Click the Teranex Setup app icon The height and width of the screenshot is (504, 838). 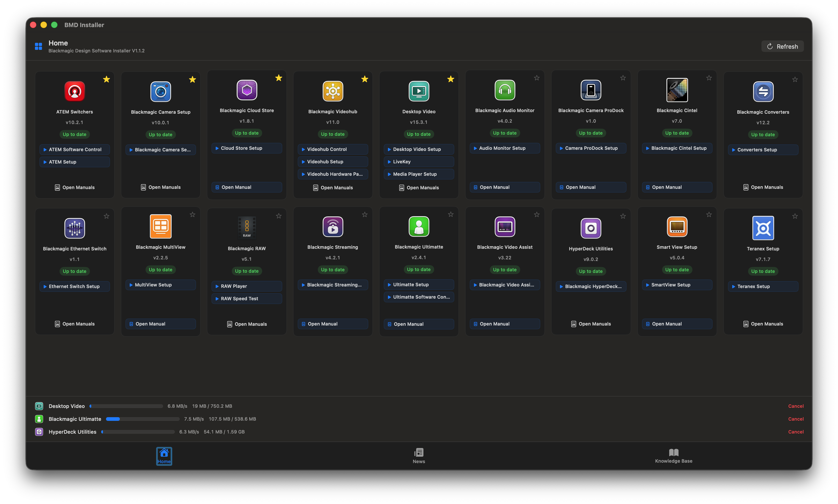click(763, 228)
